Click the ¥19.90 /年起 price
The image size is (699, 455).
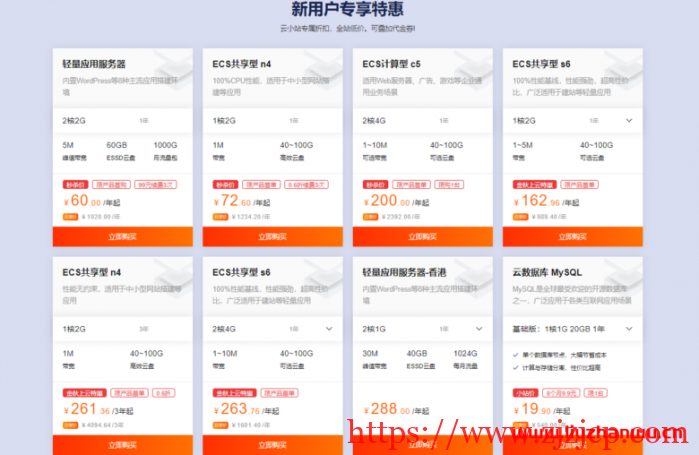542,409
